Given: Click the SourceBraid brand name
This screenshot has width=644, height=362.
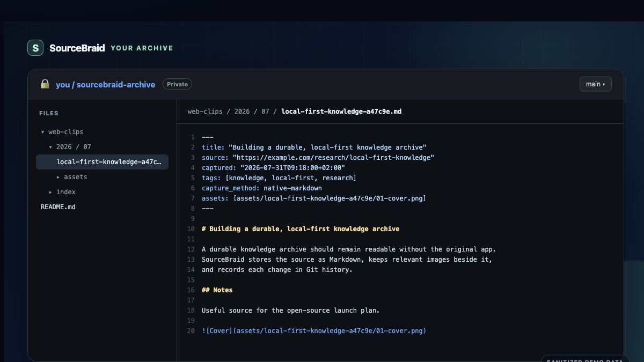Looking at the screenshot, I should 77,48.
